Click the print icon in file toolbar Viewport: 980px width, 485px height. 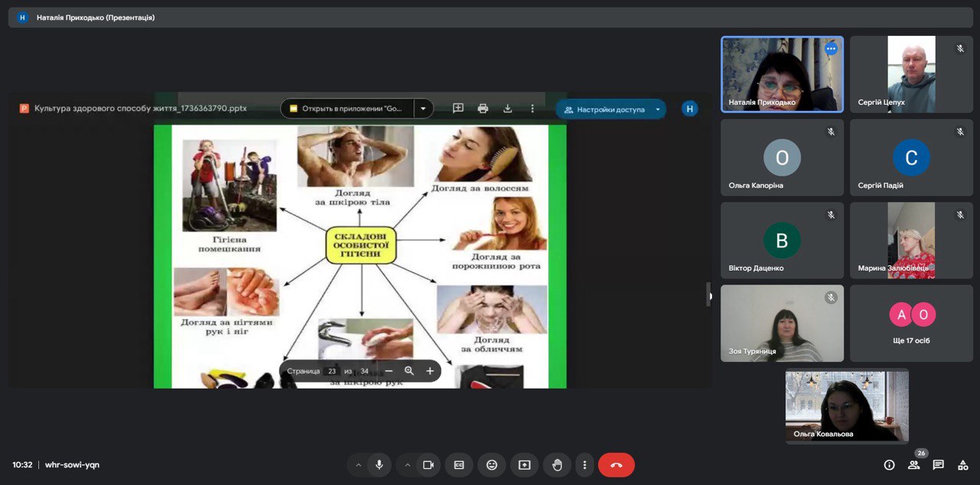click(483, 109)
